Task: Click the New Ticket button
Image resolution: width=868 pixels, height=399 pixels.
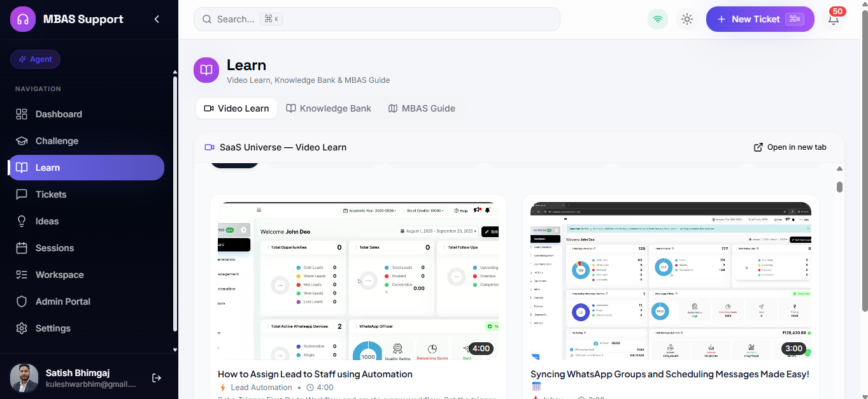Action: click(760, 19)
